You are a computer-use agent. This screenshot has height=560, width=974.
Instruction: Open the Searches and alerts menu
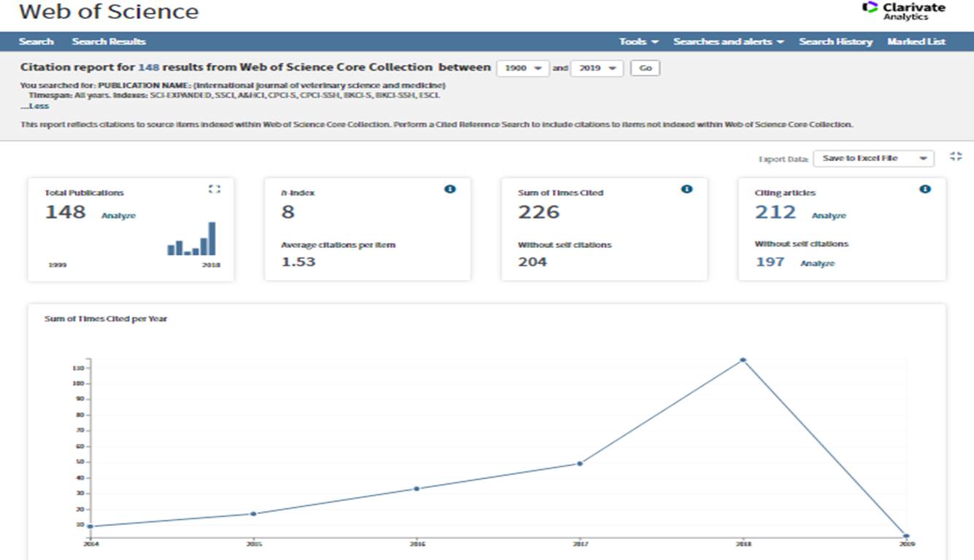pyautogui.click(x=728, y=42)
